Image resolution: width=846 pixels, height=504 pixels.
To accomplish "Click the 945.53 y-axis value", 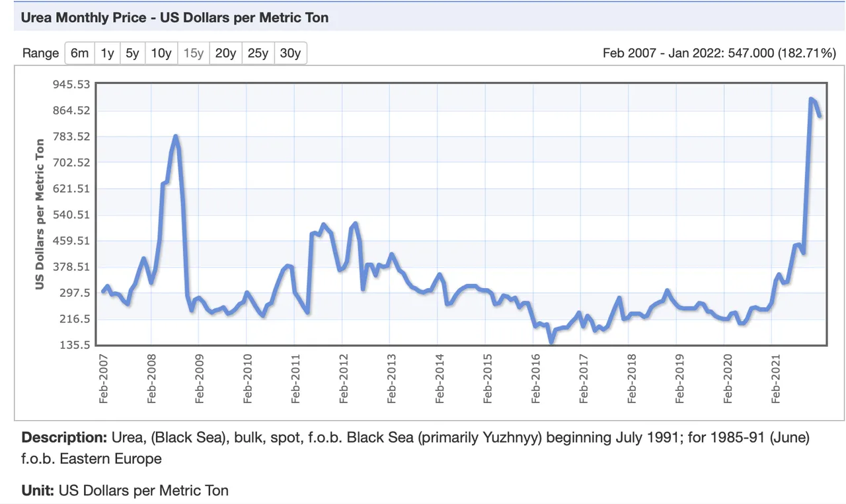I will point(72,85).
